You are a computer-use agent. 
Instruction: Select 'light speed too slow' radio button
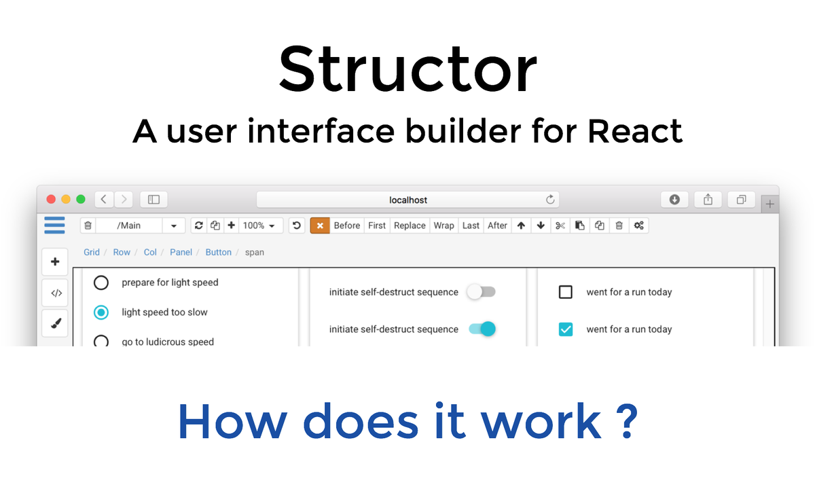101,312
